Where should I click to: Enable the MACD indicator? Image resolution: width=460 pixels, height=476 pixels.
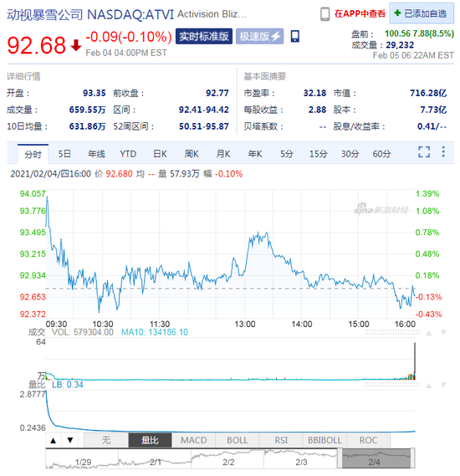pyautogui.click(x=193, y=440)
